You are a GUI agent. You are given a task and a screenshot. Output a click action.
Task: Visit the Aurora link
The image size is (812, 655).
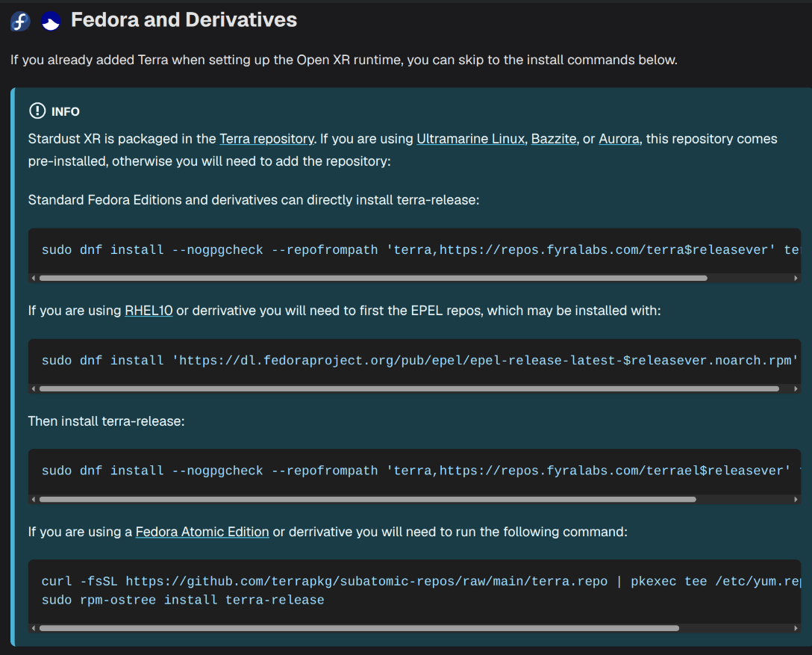619,139
